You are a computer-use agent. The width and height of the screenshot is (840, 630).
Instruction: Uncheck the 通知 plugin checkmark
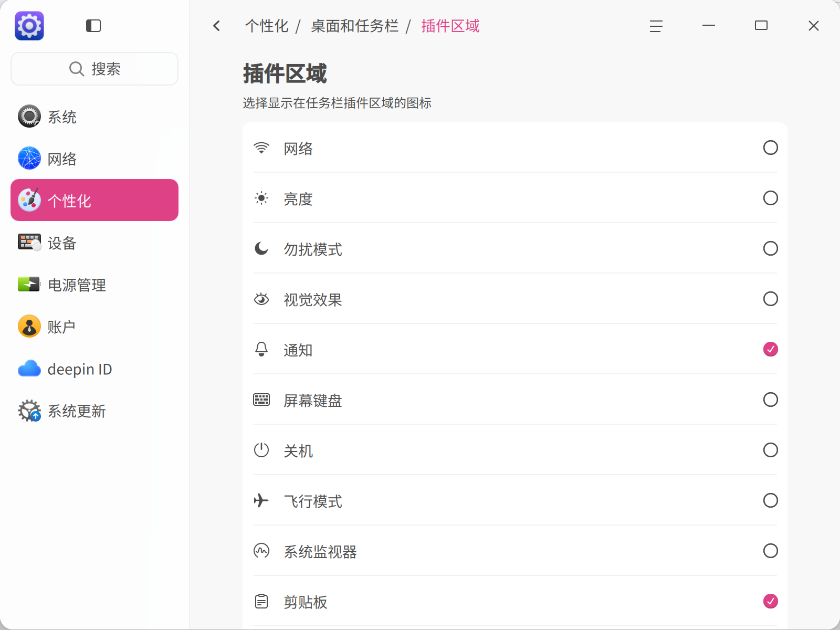coord(770,349)
